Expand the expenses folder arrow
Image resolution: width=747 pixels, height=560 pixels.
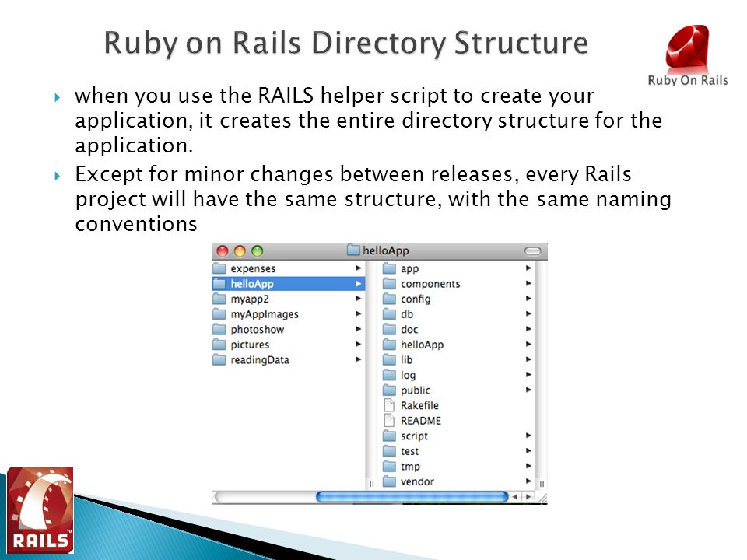pos(358,268)
